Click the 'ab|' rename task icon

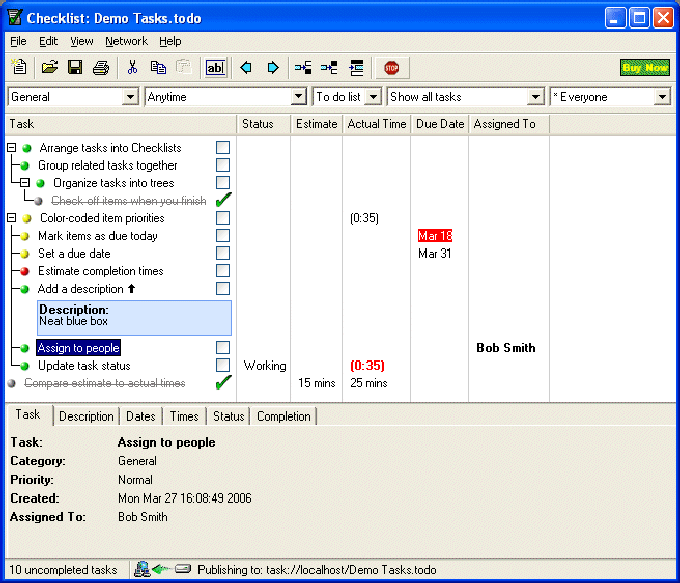pos(215,68)
